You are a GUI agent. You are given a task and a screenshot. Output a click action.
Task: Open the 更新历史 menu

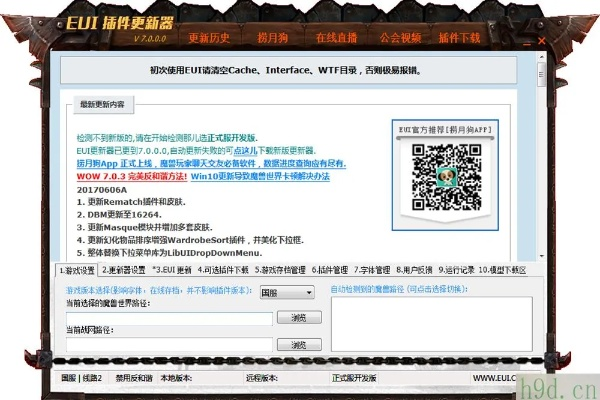point(210,39)
